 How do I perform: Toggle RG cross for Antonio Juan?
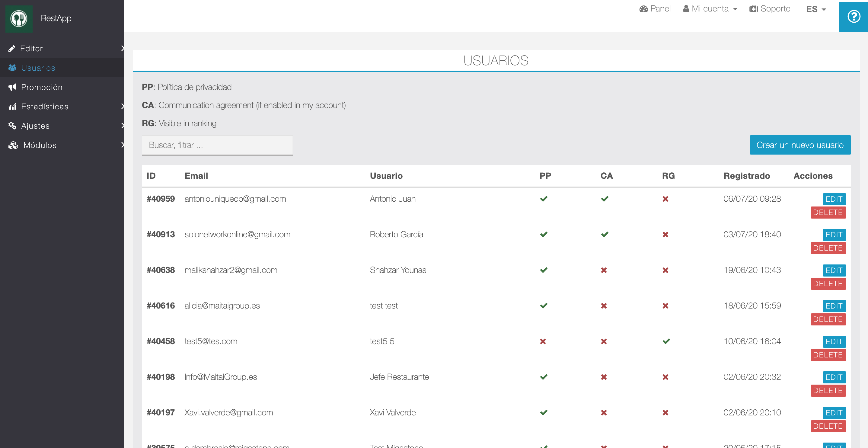pyautogui.click(x=665, y=199)
